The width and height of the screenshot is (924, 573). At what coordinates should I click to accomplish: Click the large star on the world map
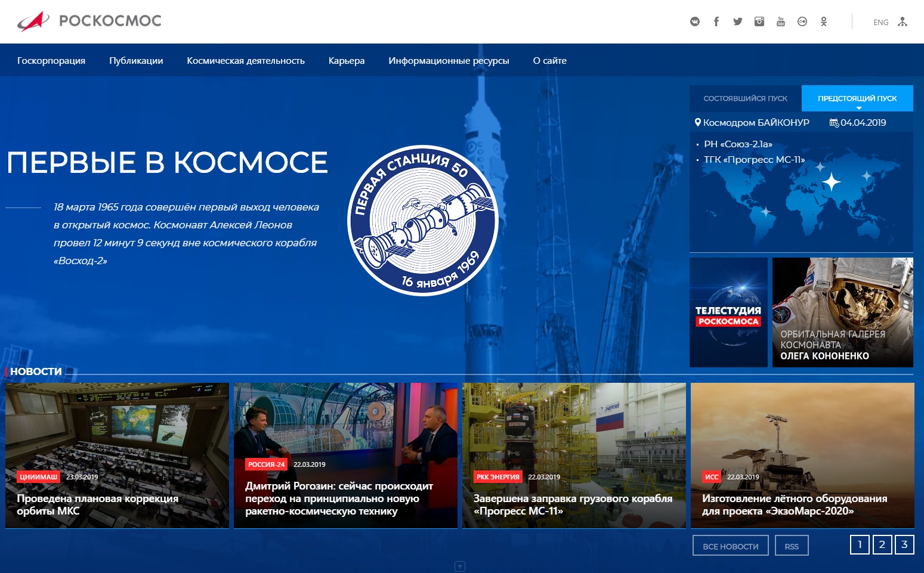pyautogui.click(x=832, y=182)
